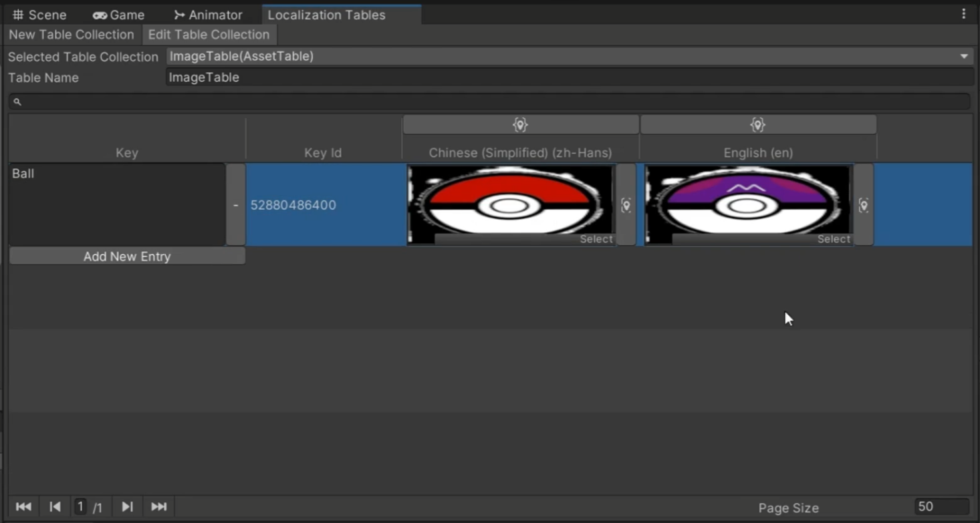Select the Edit Table Collection tab

pyautogui.click(x=209, y=35)
